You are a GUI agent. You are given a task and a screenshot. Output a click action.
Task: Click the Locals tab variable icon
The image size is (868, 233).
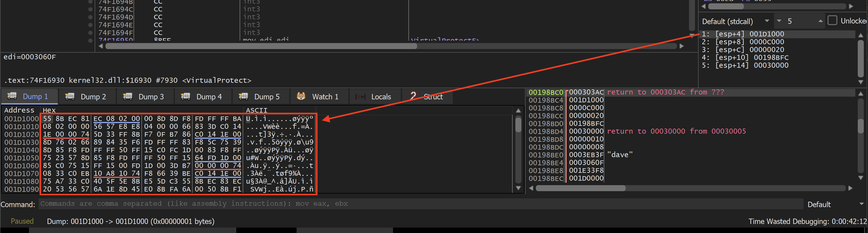coord(360,97)
